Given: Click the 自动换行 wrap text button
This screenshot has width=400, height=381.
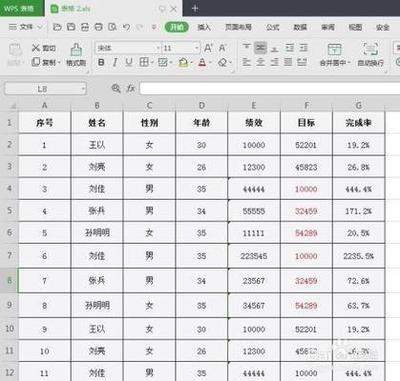Looking at the screenshot, I should pyautogui.click(x=370, y=55).
